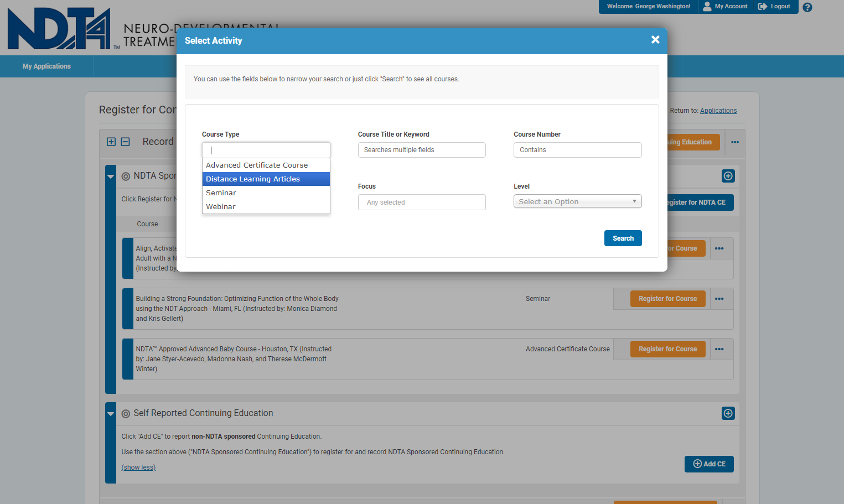Click the Seminar type cell in course list

[537, 299]
